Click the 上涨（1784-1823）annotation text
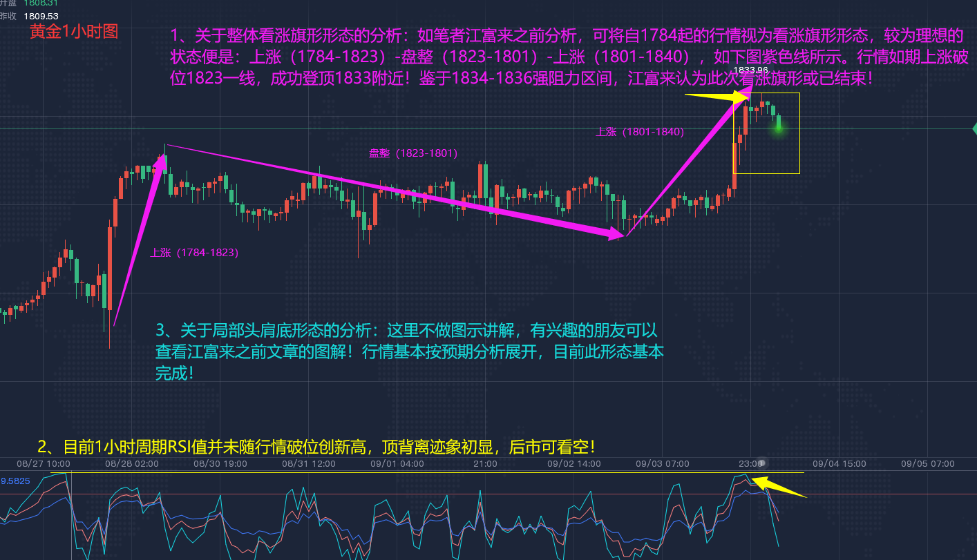Viewport: 977px width, 560px height. (194, 252)
